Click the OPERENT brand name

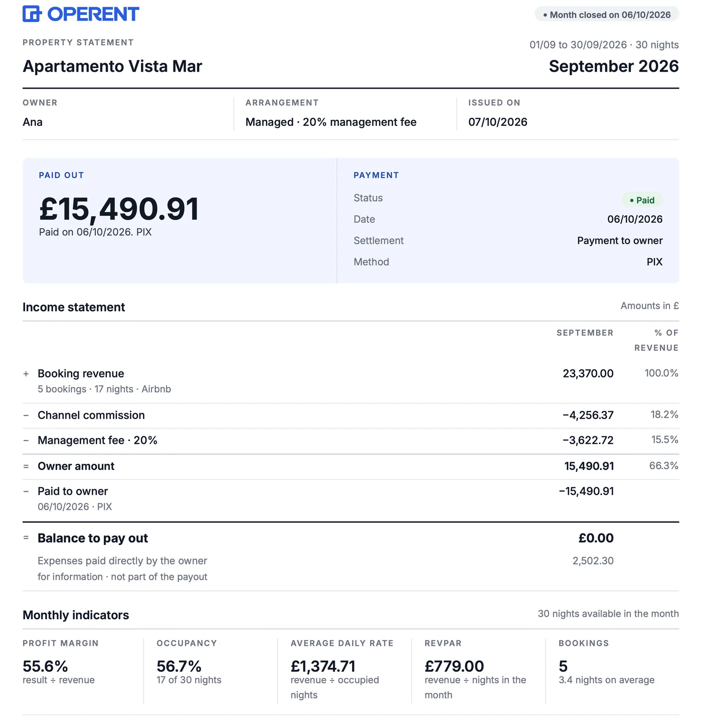coord(93,14)
